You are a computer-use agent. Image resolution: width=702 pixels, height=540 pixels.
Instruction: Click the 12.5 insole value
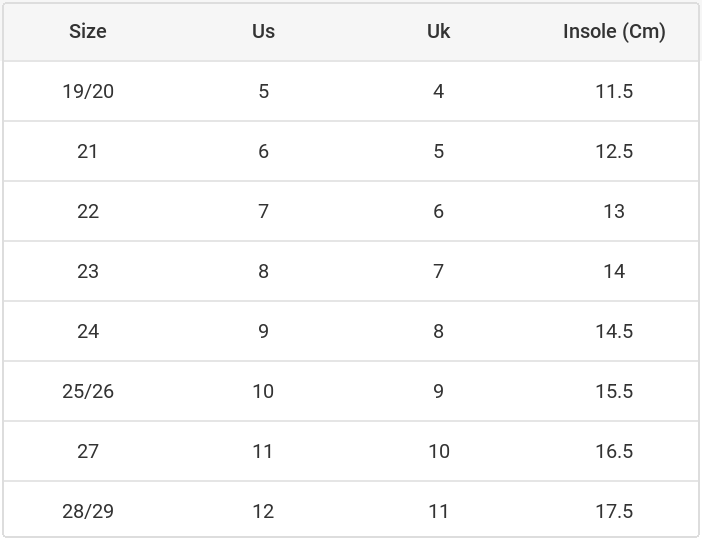614,151
